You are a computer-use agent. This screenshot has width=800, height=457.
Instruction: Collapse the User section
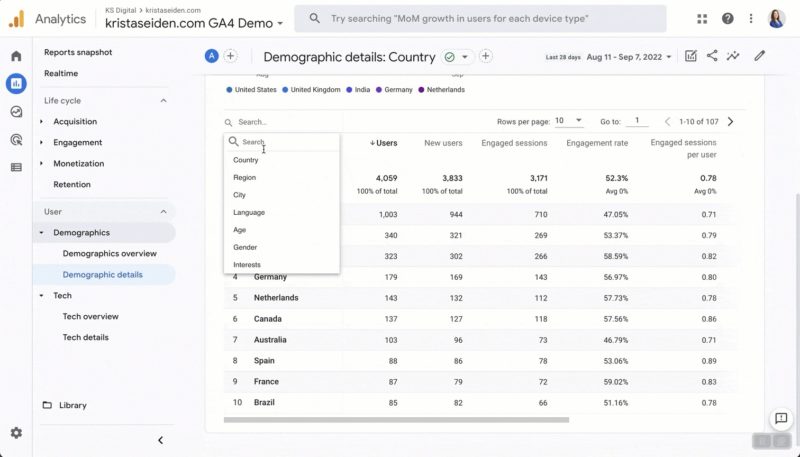point(163,212)
